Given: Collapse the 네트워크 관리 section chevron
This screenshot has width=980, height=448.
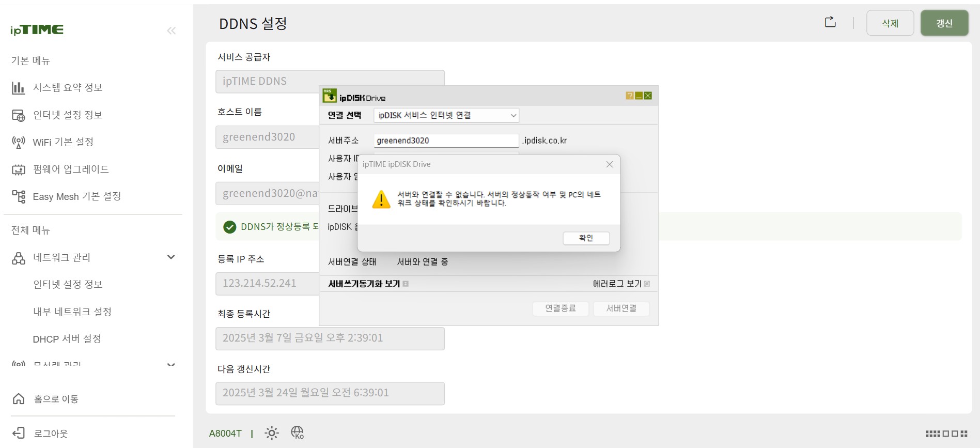Looking at the screenshot, I should (171, 257).
